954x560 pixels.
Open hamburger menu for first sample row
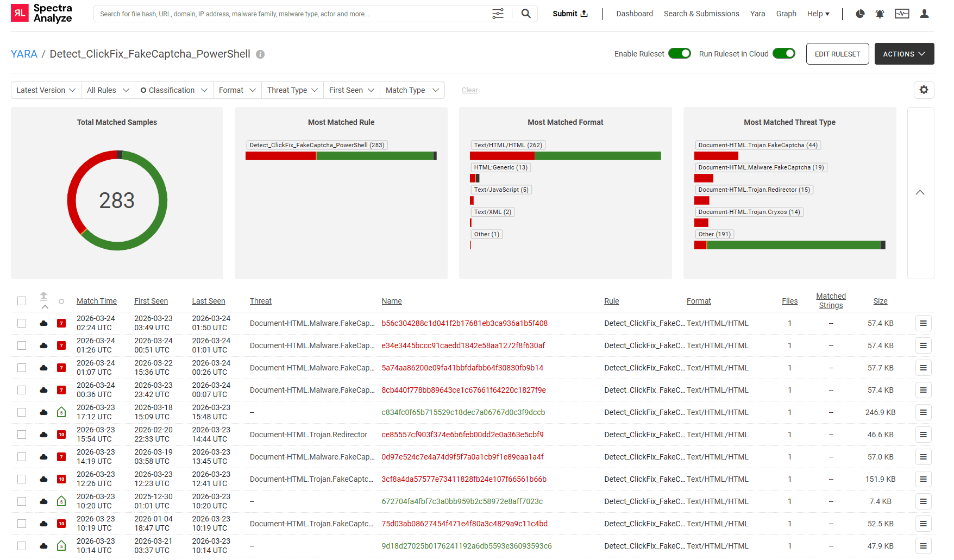(x=923, y=323)
